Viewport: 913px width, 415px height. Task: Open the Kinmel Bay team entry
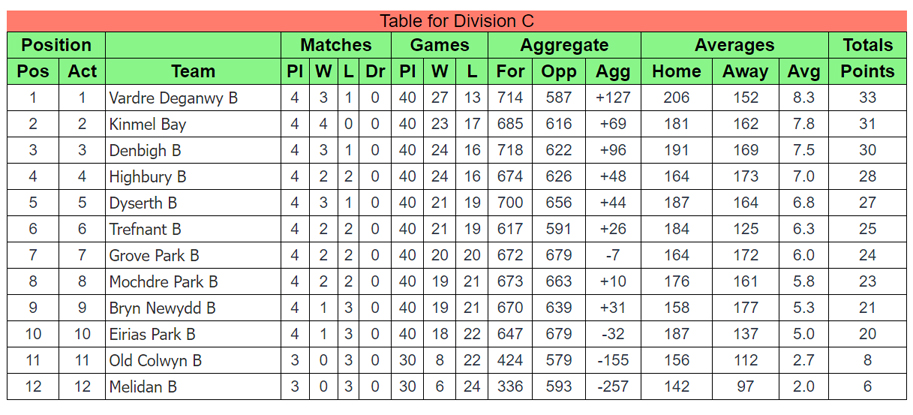[x=148, y=124]
